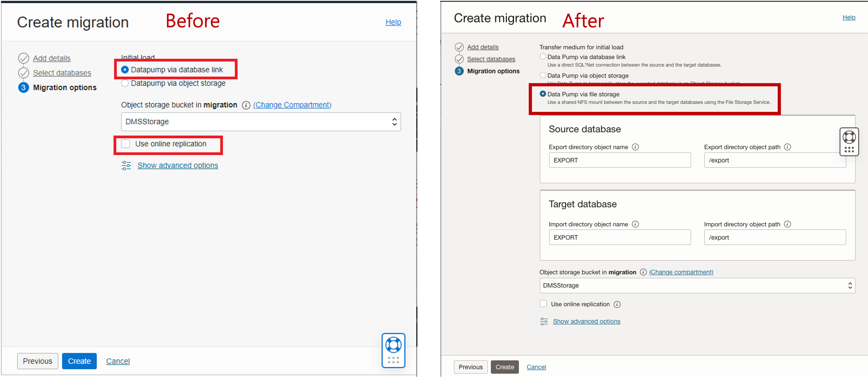Show advanced options in After panel
868x377 pixels.
tap(586, 321)
